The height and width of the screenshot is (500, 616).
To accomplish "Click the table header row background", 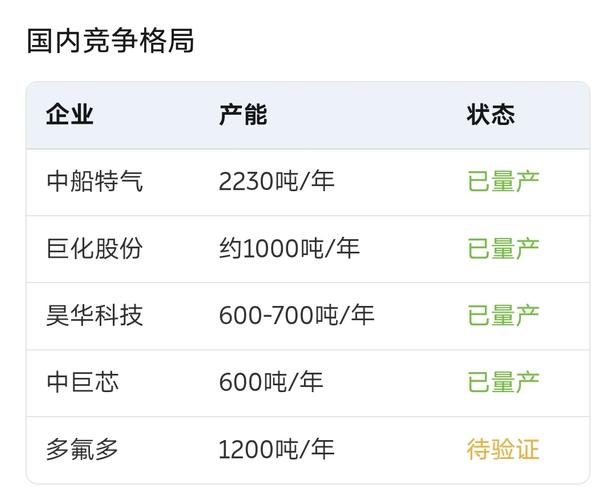I will pos(308,115).
